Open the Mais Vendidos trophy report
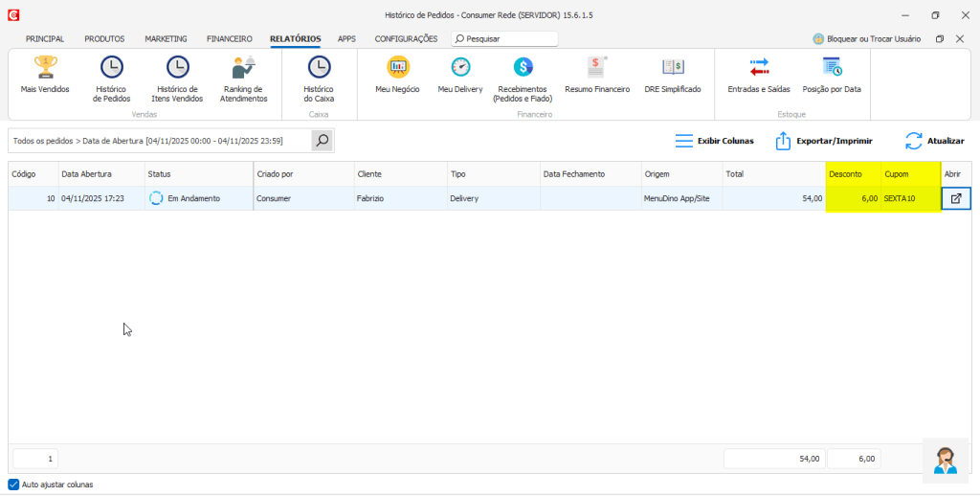 tap(45, 76)
